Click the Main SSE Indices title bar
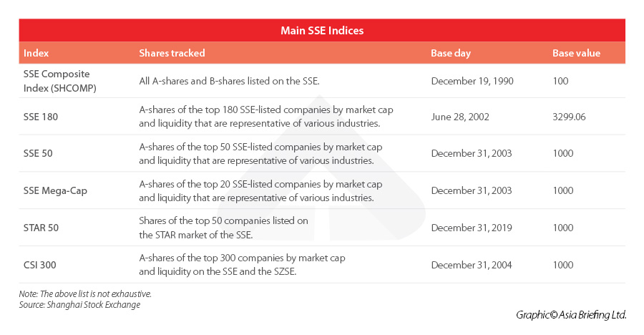This screenshot has height=335, width=644. coord(321,31)
